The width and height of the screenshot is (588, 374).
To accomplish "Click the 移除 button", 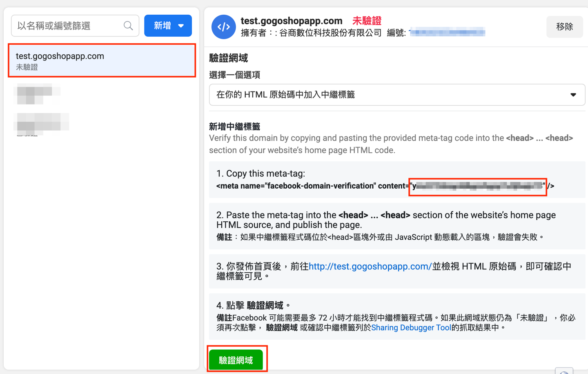I will click(x=565, y=27).
